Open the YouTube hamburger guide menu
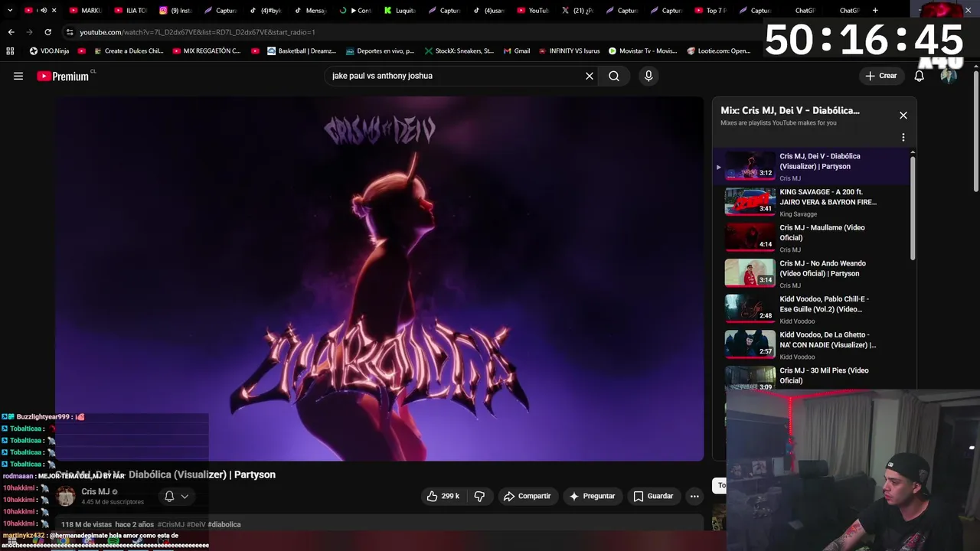This screenshot has width=980, height=551. [x=18, y=76]
